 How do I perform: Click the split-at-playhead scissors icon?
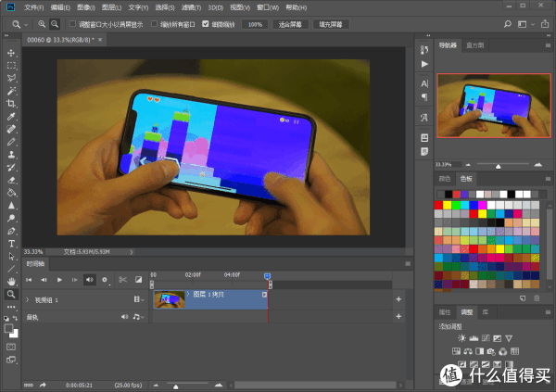(x=121, y=279)
